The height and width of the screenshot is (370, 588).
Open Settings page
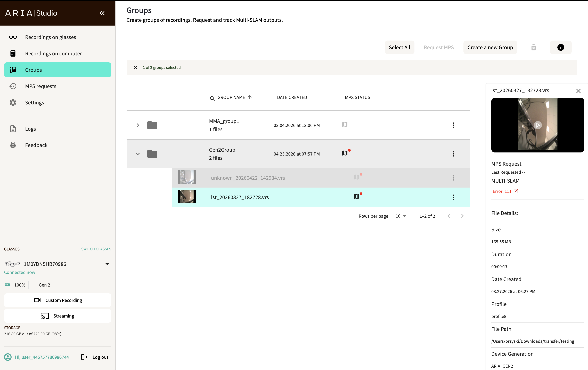(58, 103)
